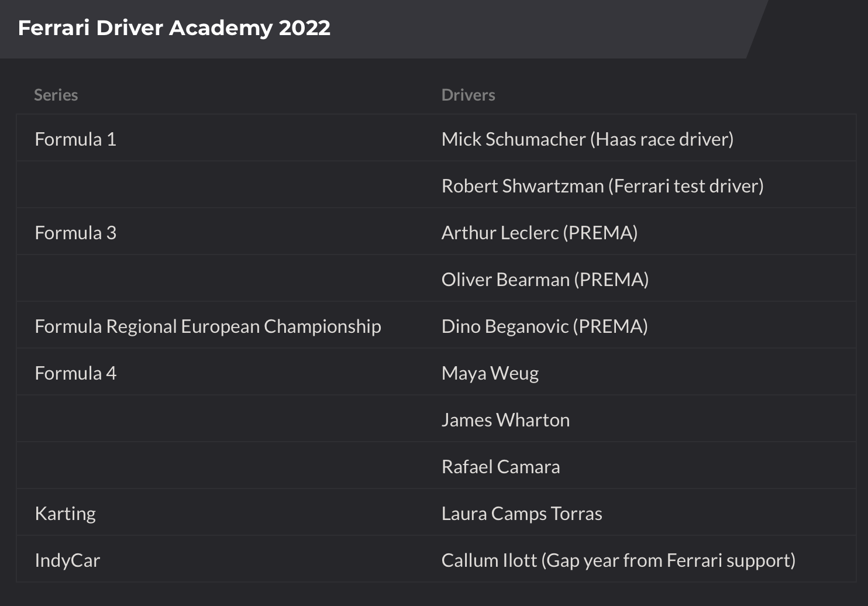868x606 pixels.
Task: Select Laura Camps Torras entry
Action: tap(522, 514)
